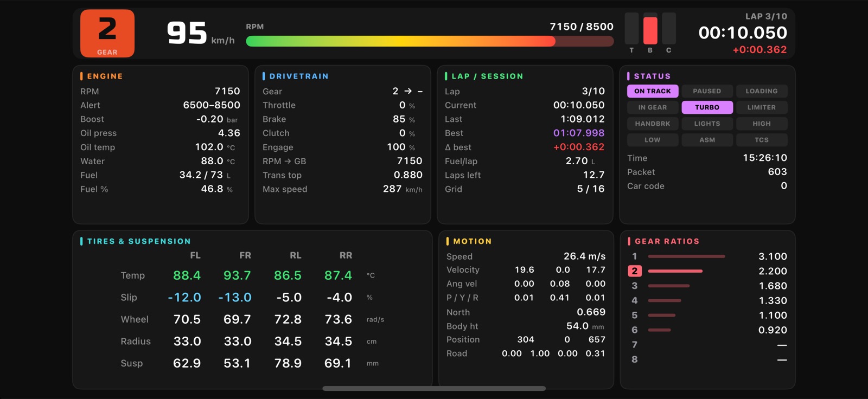The width and height of the screenshot is (868, 399).
Task: Toggle the LIMITER status badge
Action: (762, 107)
